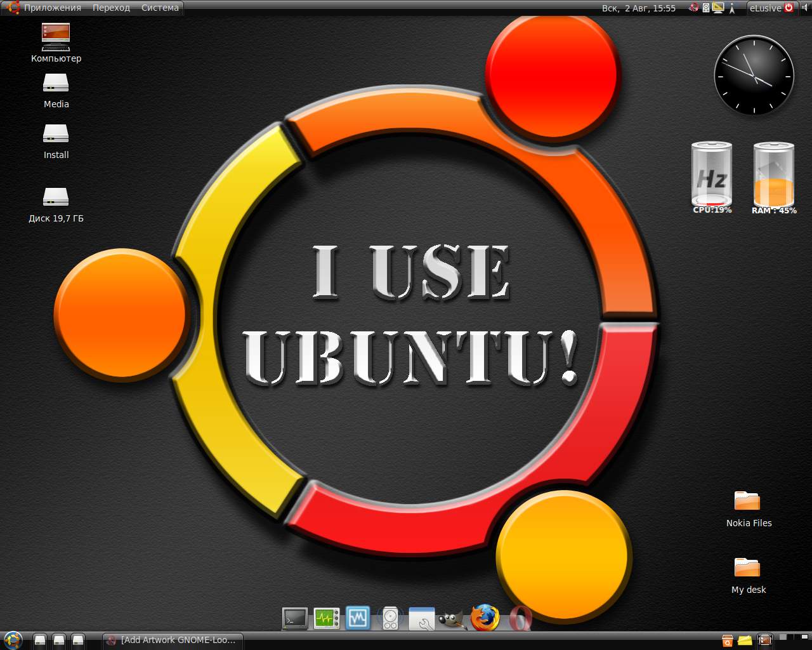812x650 pixels.
Task: Launch Opera from the dock
Action: [x=520, y=618]
